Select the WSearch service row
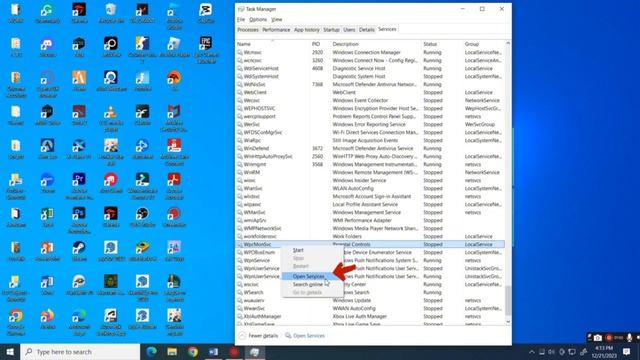The height and width of the screenshot is (360, 640). tap(370, 292)
